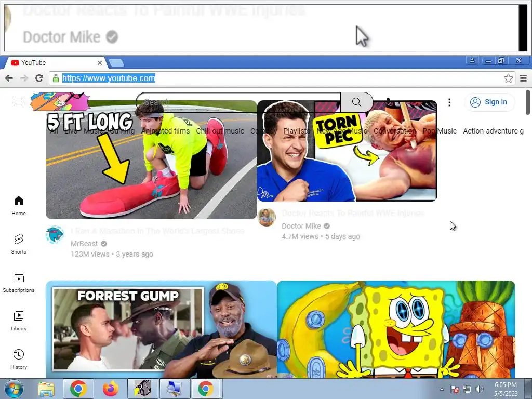The height and width of the screenshot is (399, 532).
Task: Reload the page
Action: click(x=39, y=78)
